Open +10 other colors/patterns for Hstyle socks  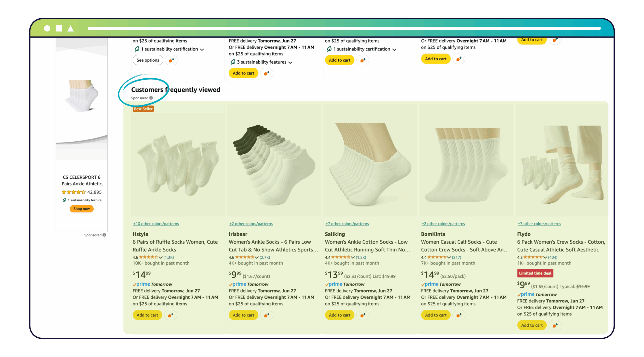pyautogui.click(x=156, y=224)
